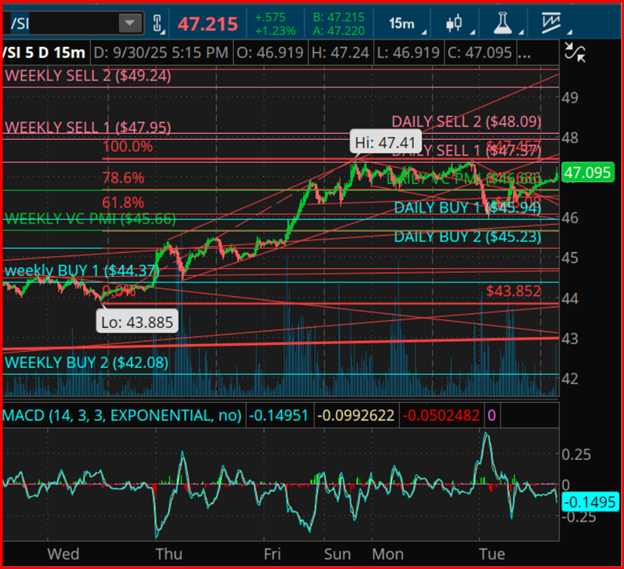Image resolution: width=624 pixels, height=569 pixels.
Task: Click into the /SI symbol input field
Action: tap(60, 23)
